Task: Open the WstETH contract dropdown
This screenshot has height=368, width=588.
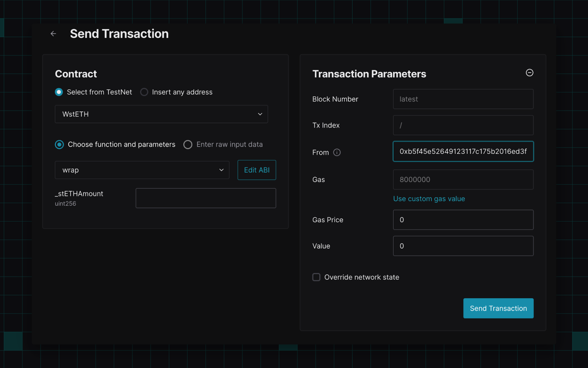Action: [161, 114]
